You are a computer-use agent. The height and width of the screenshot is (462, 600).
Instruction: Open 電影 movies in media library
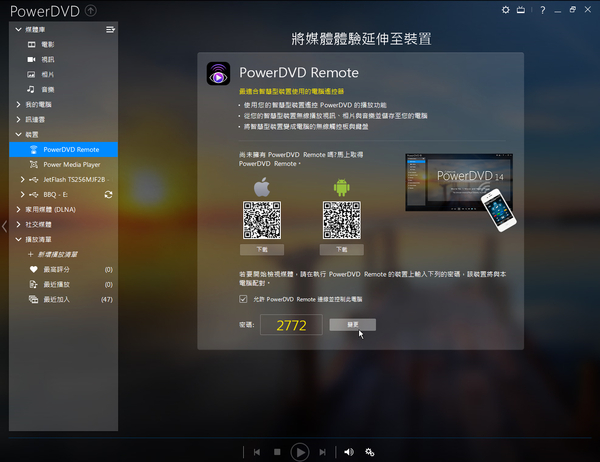tap(48, 45)
